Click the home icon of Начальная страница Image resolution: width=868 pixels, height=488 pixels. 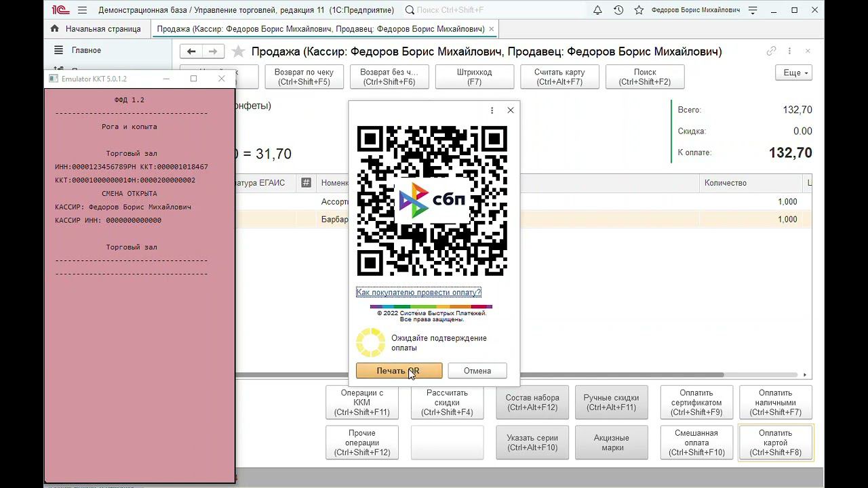click(55, 29)
